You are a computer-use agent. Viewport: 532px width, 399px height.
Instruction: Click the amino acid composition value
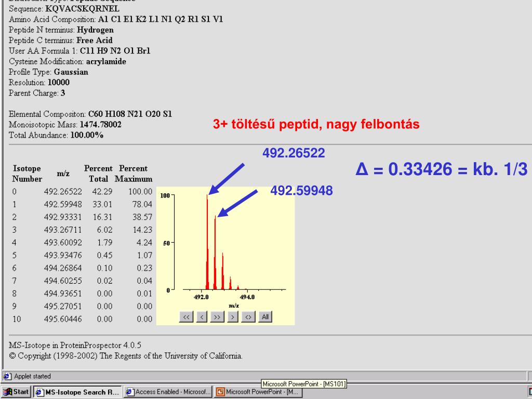point(161,19)
